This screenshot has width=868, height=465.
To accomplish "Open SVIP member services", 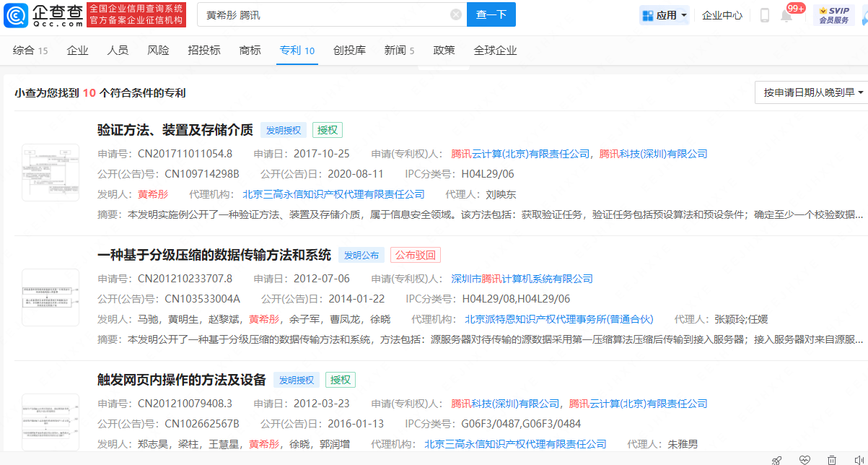I will [x=834, y=14].
